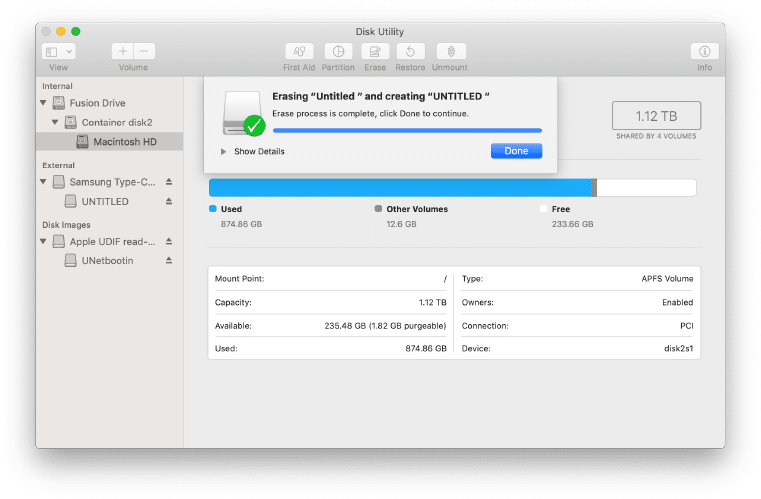Choose the Erase toolbar icon
Image resolution: width=761 pixels, height=499 pixels.
[x=375, y=51]
